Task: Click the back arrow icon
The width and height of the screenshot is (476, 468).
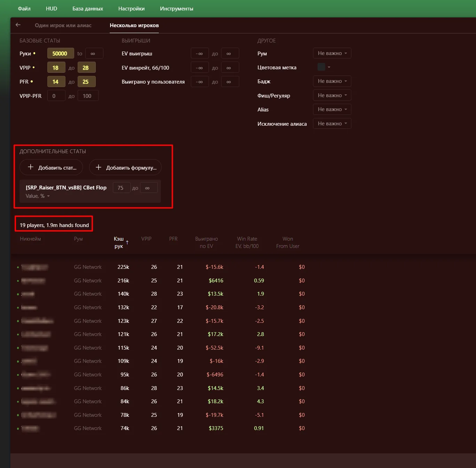Action: (18, 25)
